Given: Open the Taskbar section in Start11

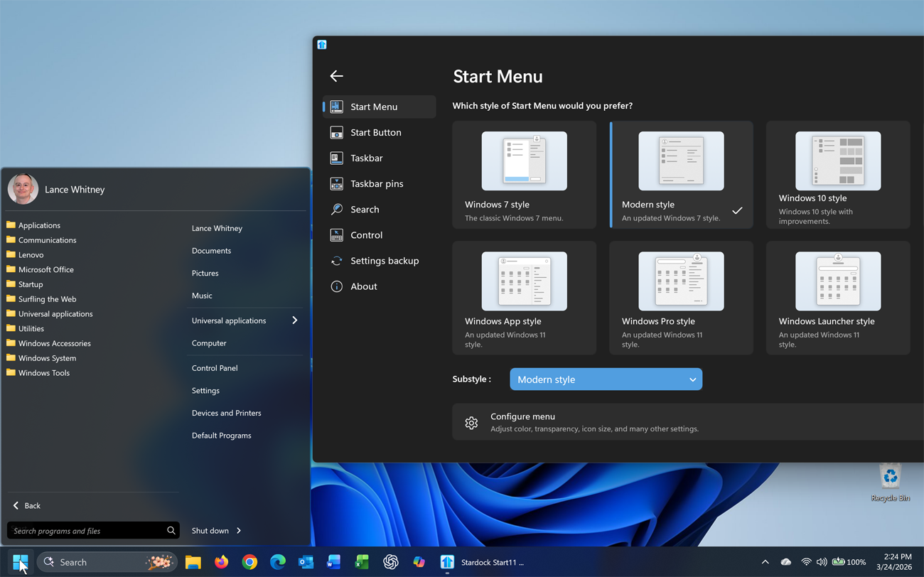Looking at the screenshot, I should [x=366, y=158].
